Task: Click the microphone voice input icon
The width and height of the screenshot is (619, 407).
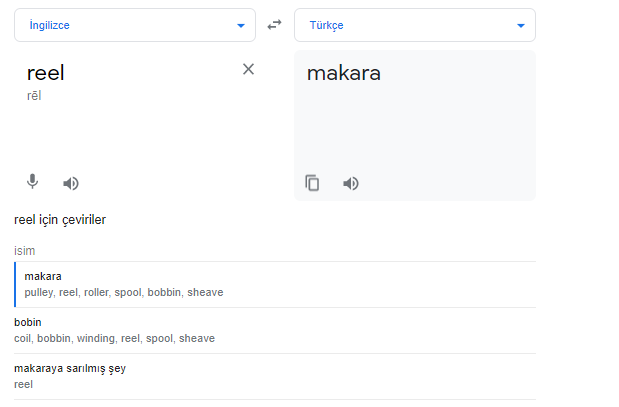Action: tap(32, 182)
